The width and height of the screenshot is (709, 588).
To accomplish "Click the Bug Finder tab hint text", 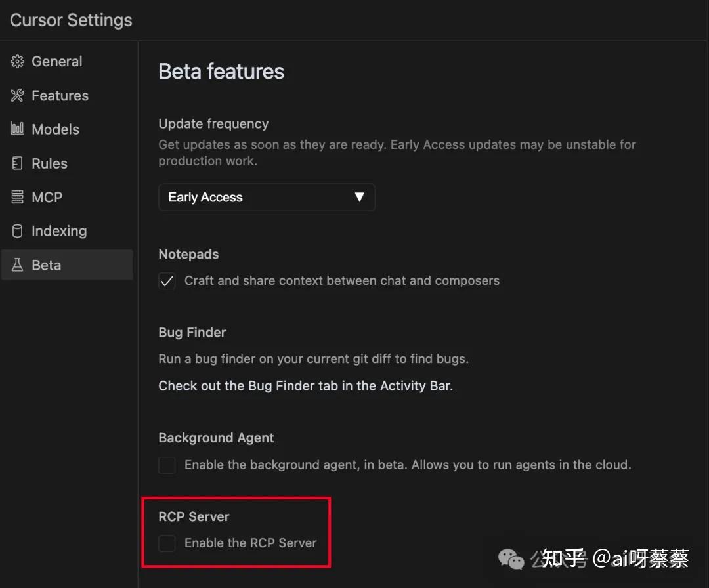I will [x=305, y=386].
